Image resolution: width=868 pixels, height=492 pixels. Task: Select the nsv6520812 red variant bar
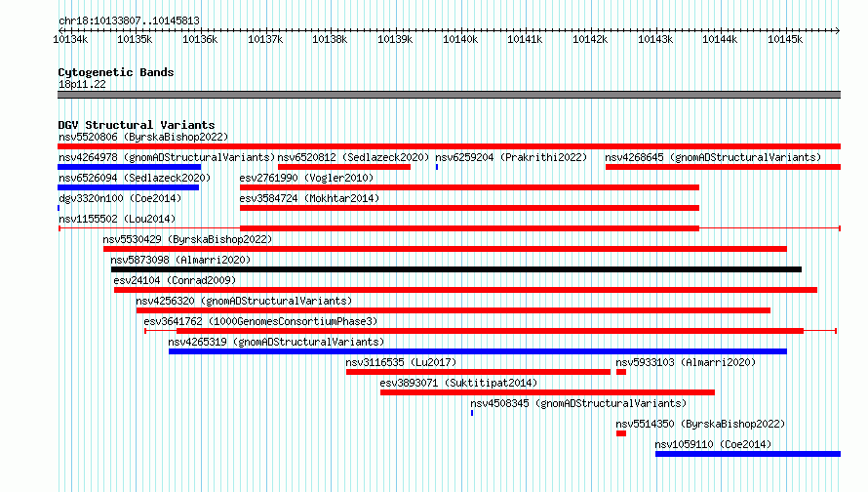tap(344, 167)
